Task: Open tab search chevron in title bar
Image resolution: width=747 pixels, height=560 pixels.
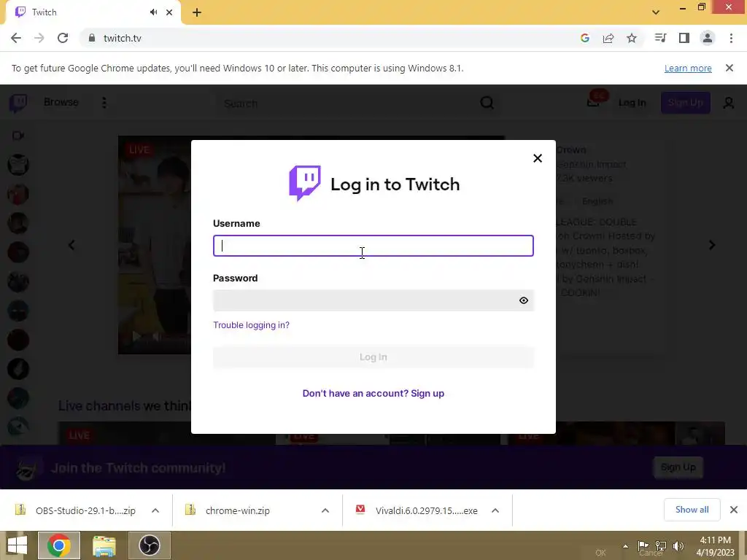Action: coord(656,12)
